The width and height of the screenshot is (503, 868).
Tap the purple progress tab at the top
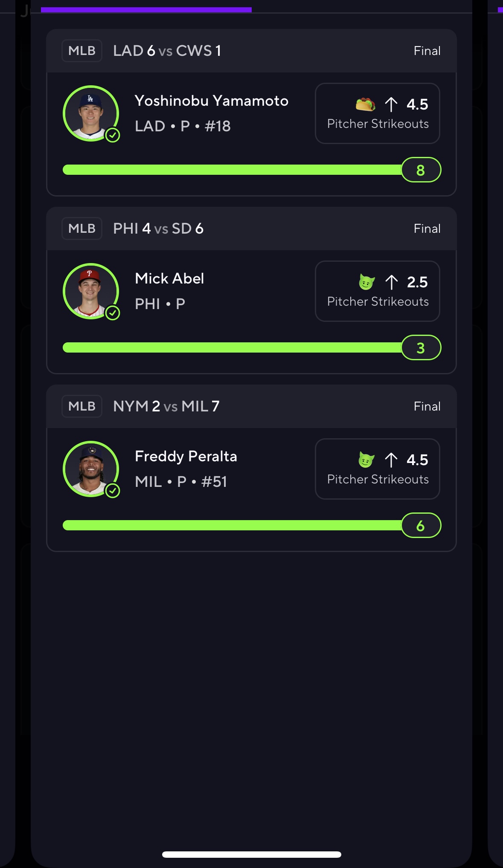[146, 9]
